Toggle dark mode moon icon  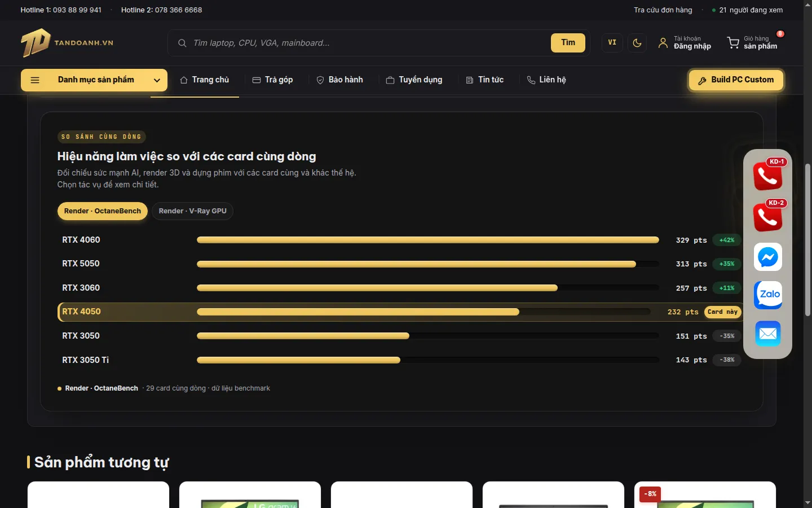click(x=637, y=43)
